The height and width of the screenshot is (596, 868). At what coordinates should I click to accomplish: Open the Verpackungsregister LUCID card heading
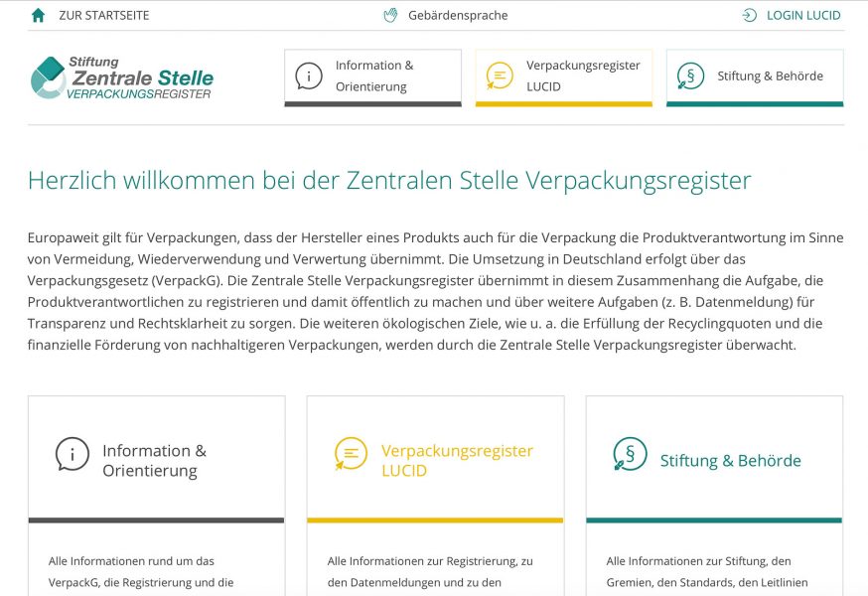(457, 460)
